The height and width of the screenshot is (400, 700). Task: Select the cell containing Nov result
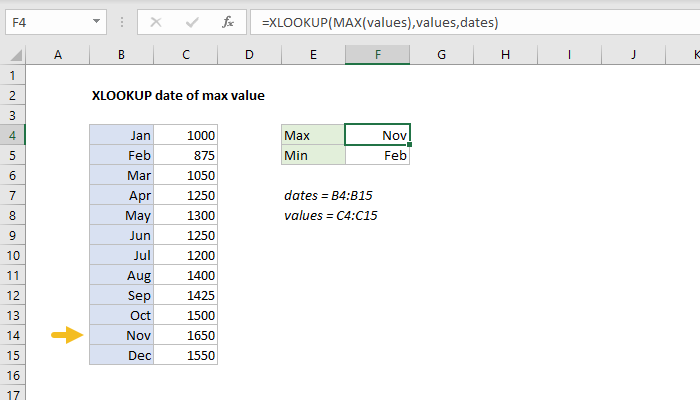[377, 135]
